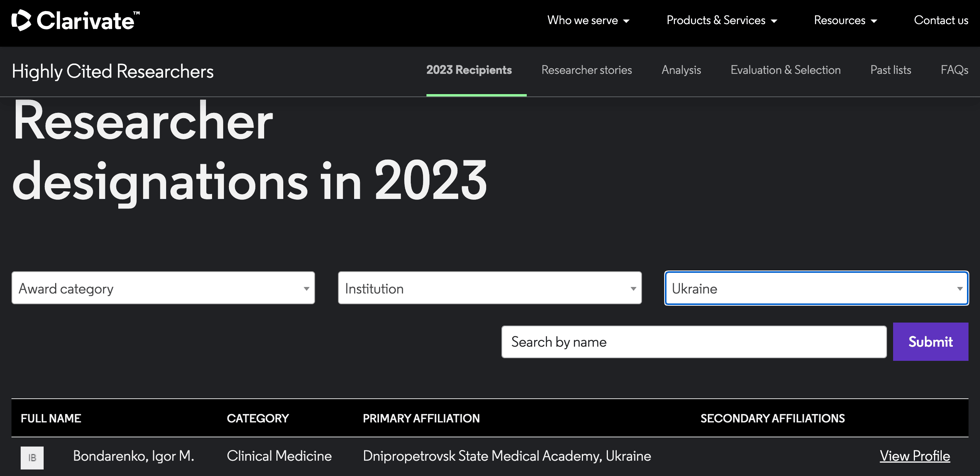This screenshot has height=476, width=980.
Task: Click the Submit button
Action: [931, 342]
